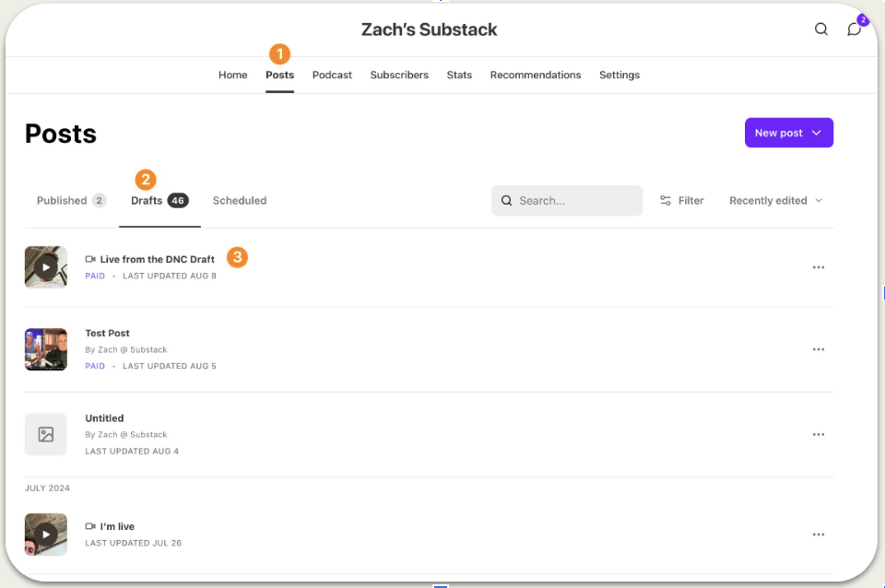Open three-dot menu for I'm live draft

[819, 535]
